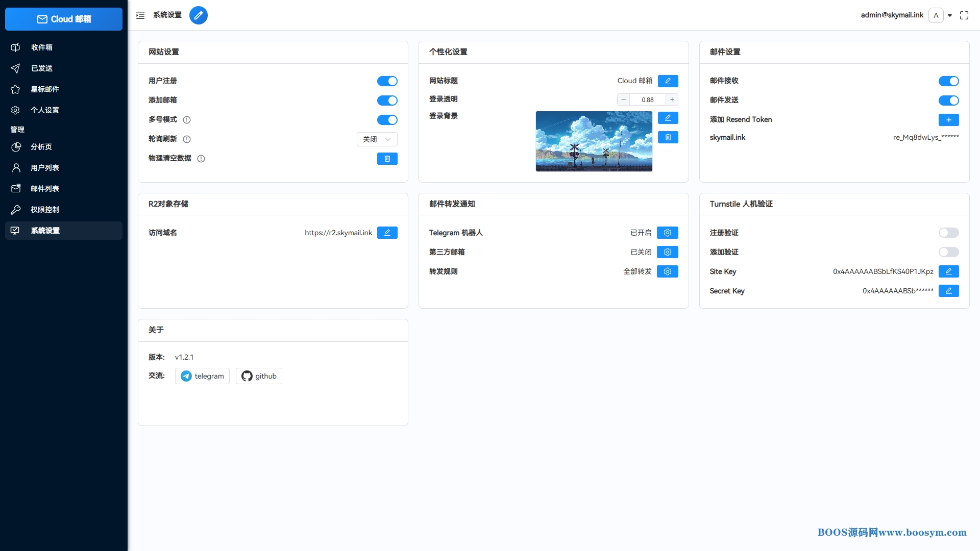Click the trash icon for 物理清空数据
The height and width of the screenshot is (551, 980).
(387, 159)
